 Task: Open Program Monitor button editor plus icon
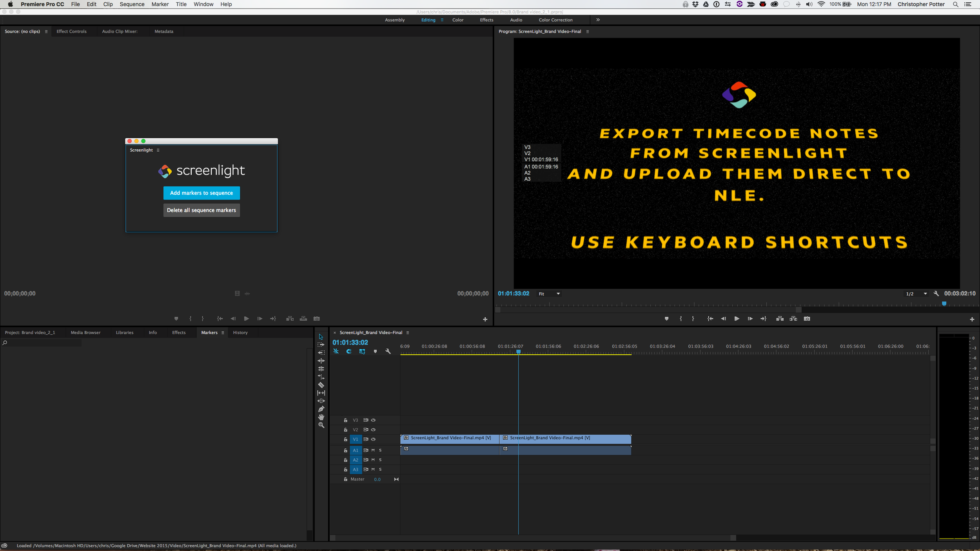(972, 319)
